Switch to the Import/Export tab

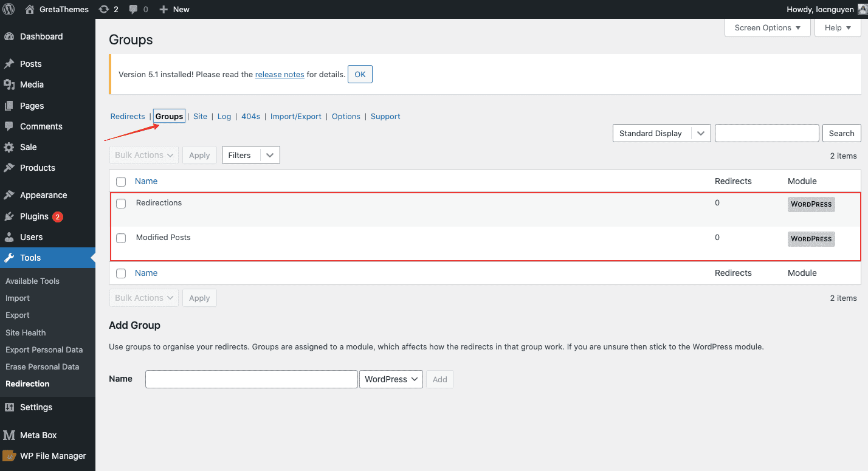click(296, 117)
